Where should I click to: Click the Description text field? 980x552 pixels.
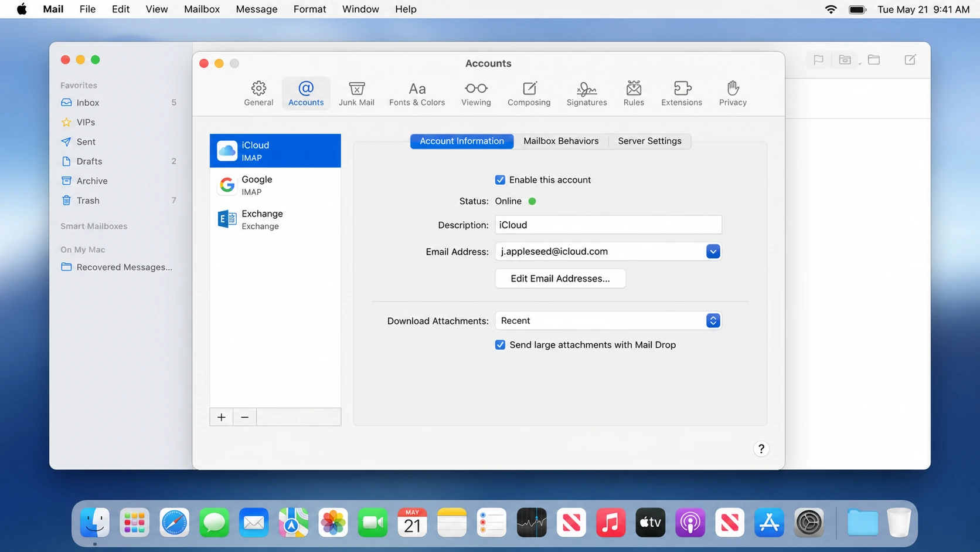point(608,225)
